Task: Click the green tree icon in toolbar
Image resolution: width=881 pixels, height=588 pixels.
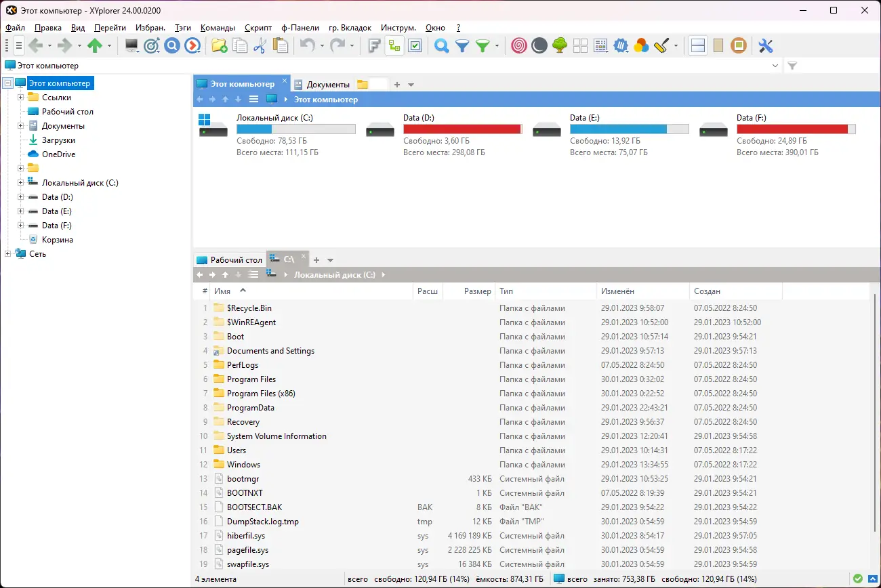Action: [560, 46]
